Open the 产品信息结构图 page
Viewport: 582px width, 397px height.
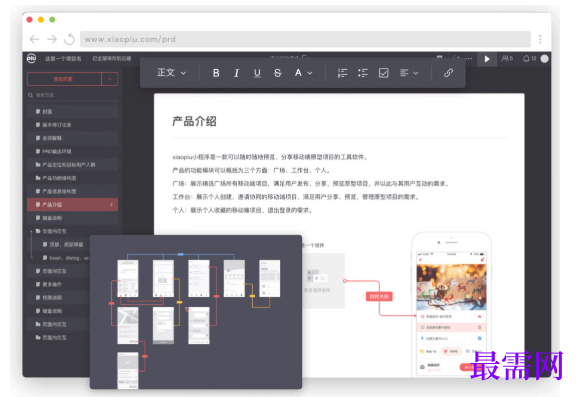pos(72,191)
